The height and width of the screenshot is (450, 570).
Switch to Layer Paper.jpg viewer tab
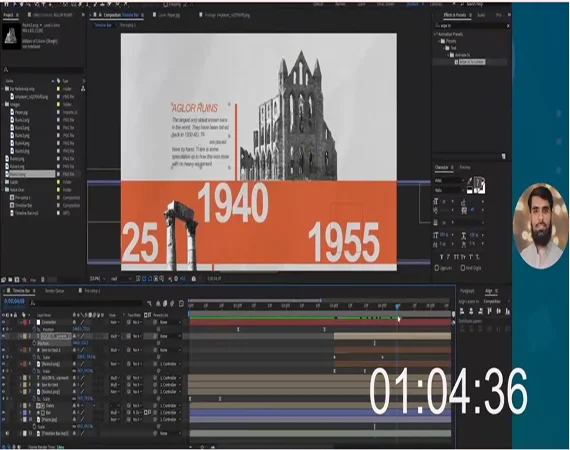tap(169, 15)
